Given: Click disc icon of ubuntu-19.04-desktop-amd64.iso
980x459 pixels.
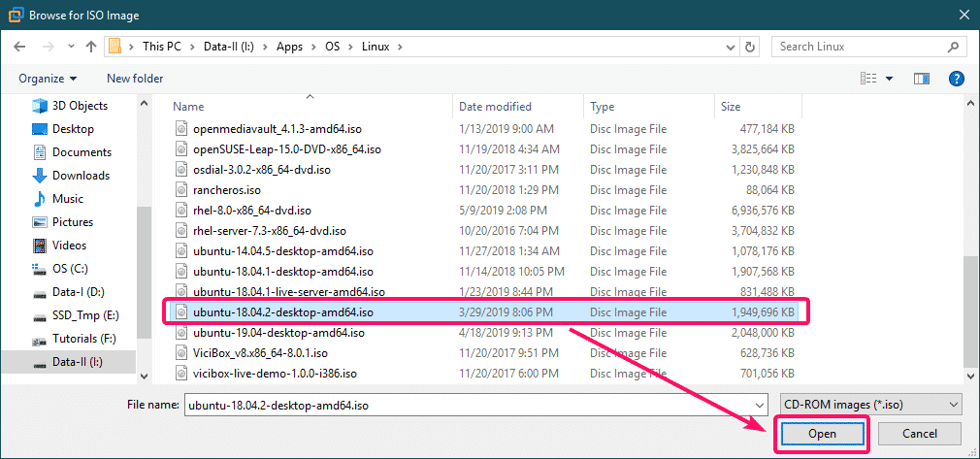Looking at the screenshot, I should [181, 333].
